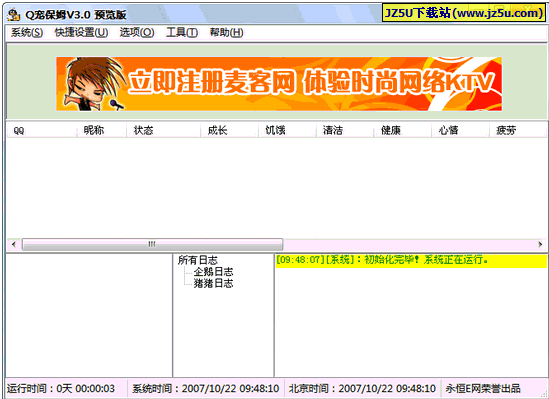Click the horizontal scrollbar thumb
The width and height of the screenshot is (549, 399).
pyautogui.click(x=152, y=244)
